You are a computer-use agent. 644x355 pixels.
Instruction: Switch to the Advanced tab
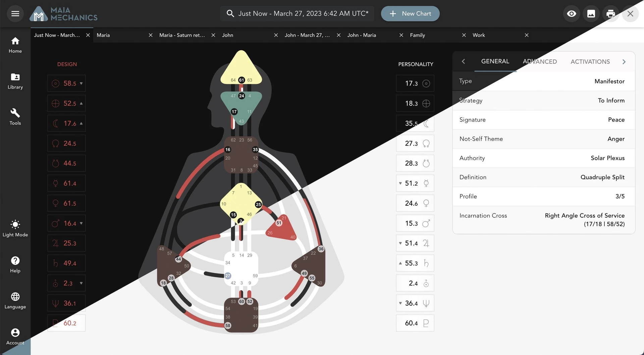540,62
